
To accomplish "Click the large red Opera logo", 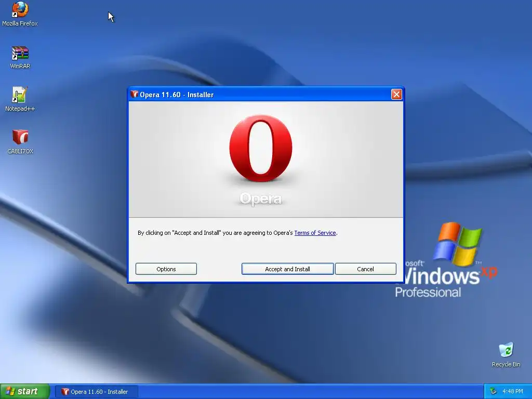I will (261, 148).
